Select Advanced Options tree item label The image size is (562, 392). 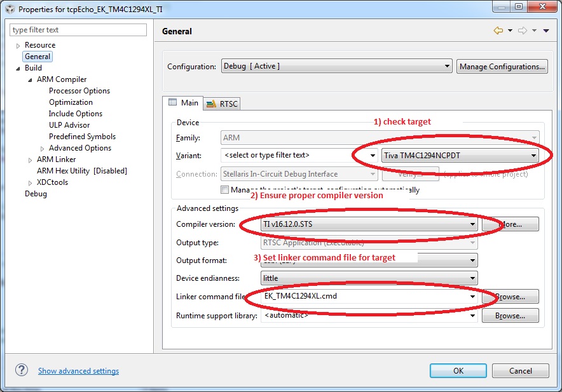click(80, 148)
